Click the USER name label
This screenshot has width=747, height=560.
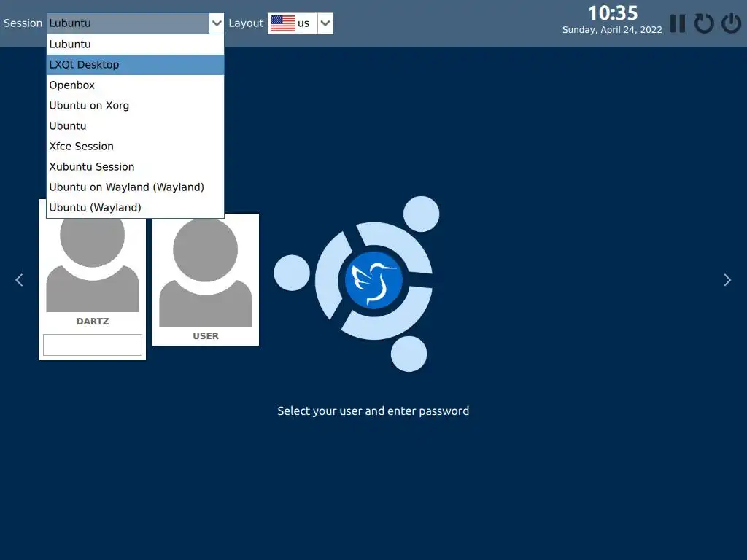click(x=205, y=336)
